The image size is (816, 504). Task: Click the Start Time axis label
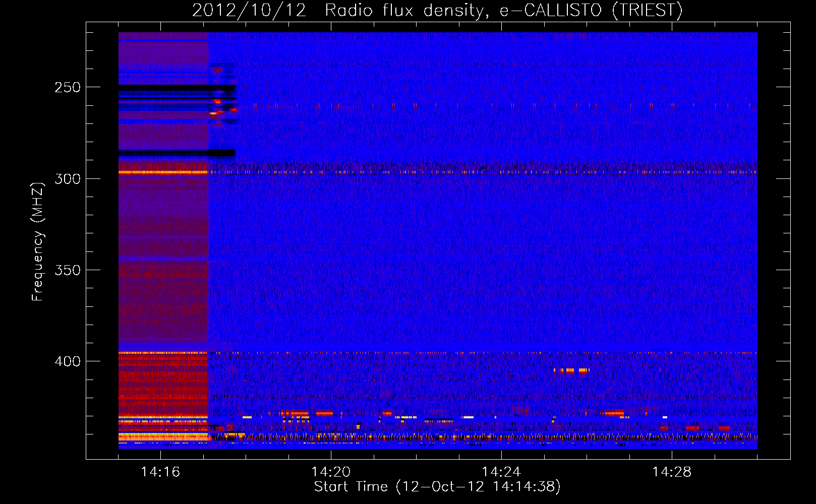[x=437, y=487]
